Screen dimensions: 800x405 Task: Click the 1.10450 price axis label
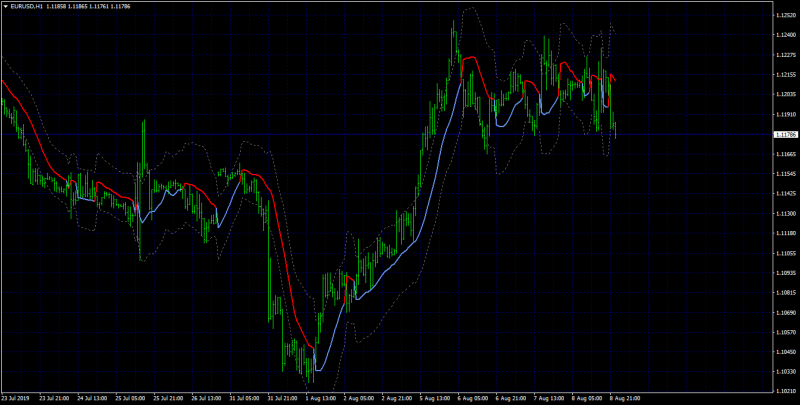(x=785, y=352)
